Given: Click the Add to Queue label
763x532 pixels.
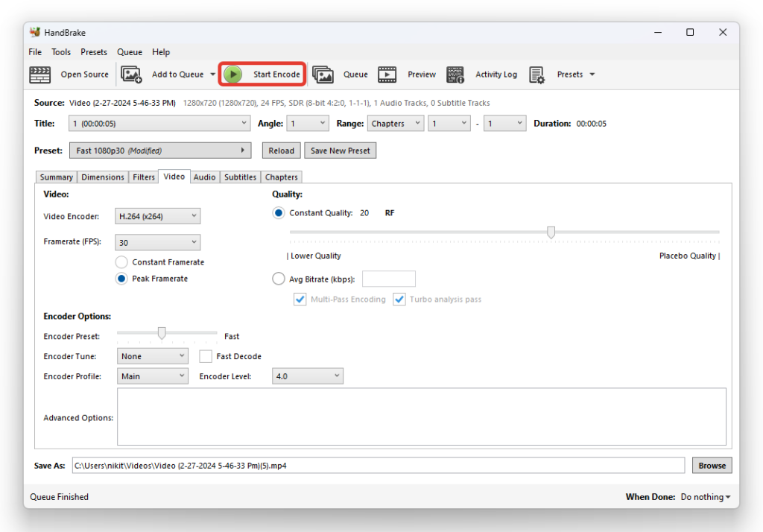Looking at the screenshot, I should [x=177, y=75].
